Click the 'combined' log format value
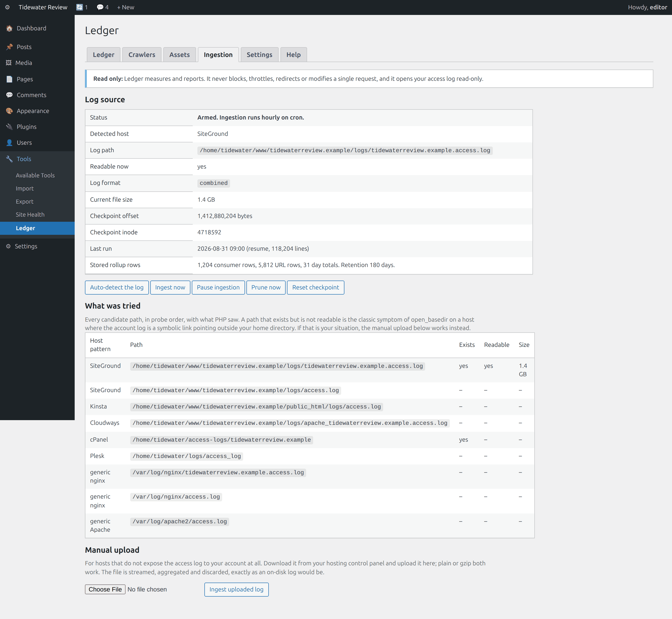672x619 pixels. (x=214, y=183)
